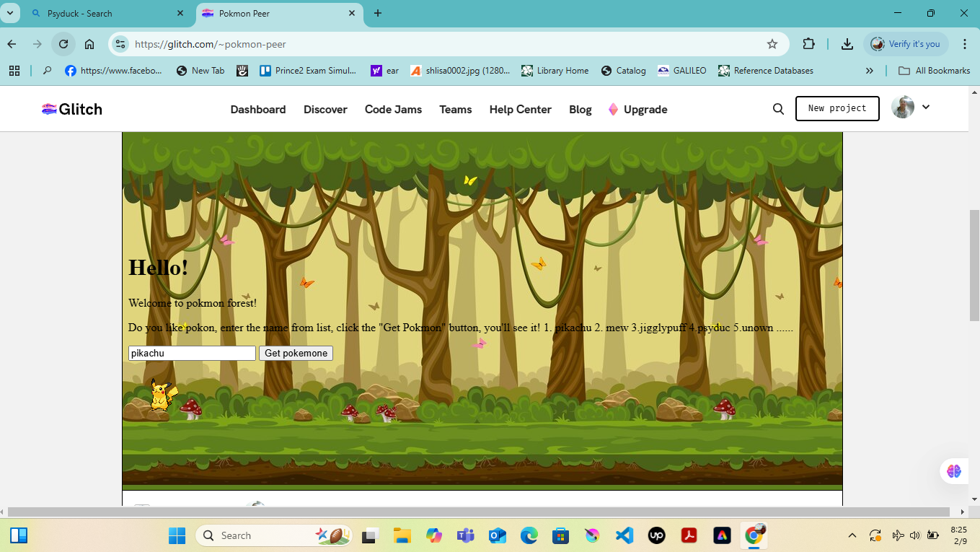Open the apps grid in bookmarks bar
Image resolution: width=980 pixels, height=552 pixels.
(x=14, y=71)
